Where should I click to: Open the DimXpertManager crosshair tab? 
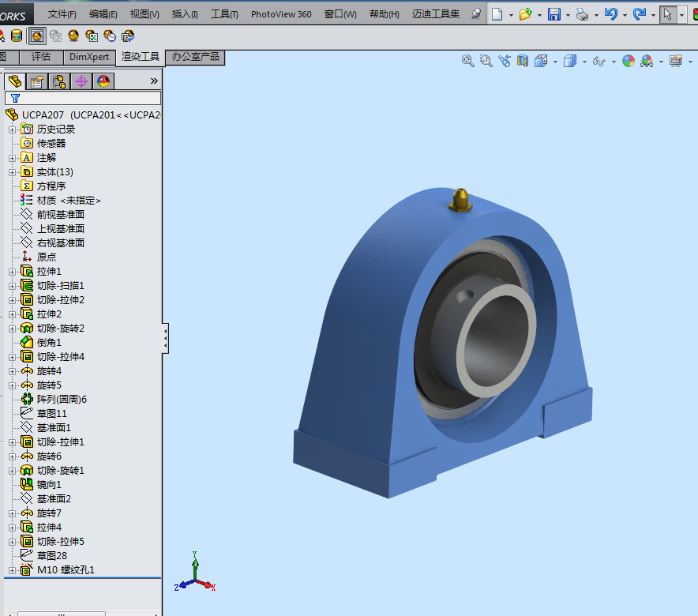pos(81,81)
